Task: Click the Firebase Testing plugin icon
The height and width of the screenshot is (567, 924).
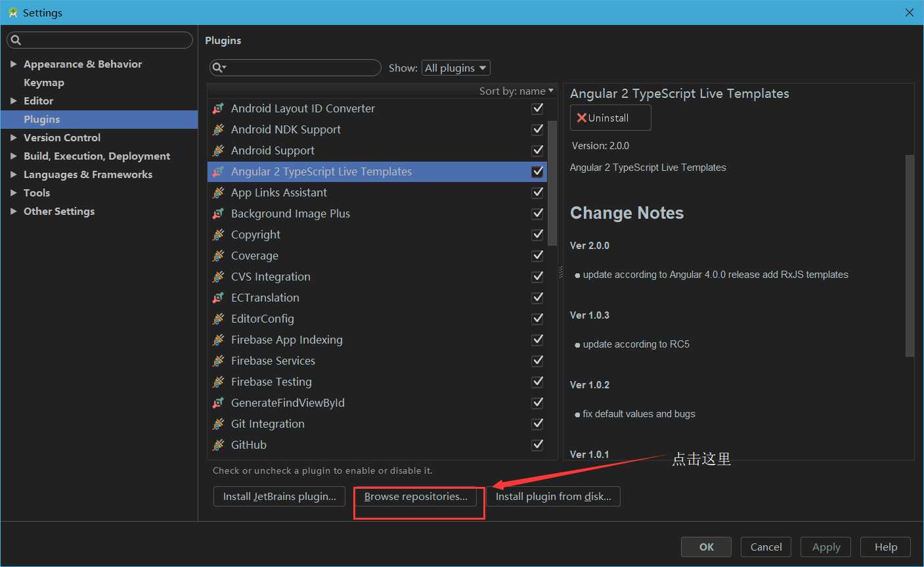Action: pyautogui.click(x=219, y=382)
